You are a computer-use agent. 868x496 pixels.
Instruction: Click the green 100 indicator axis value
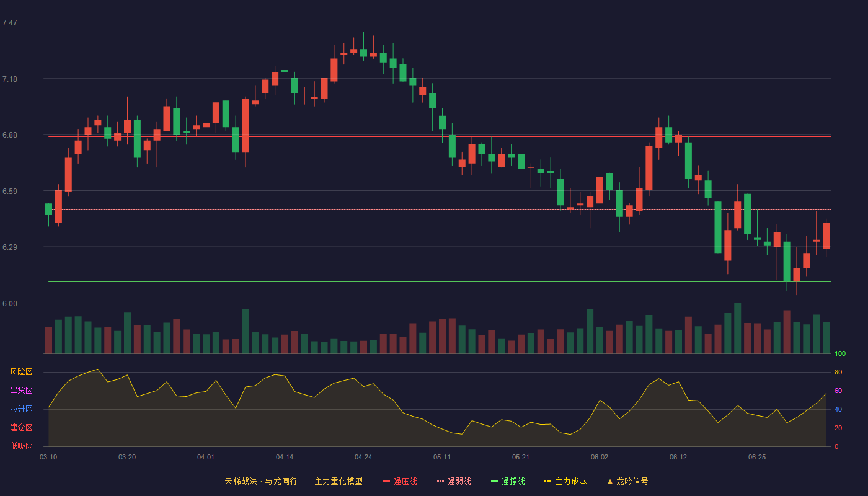pos(840,353)
